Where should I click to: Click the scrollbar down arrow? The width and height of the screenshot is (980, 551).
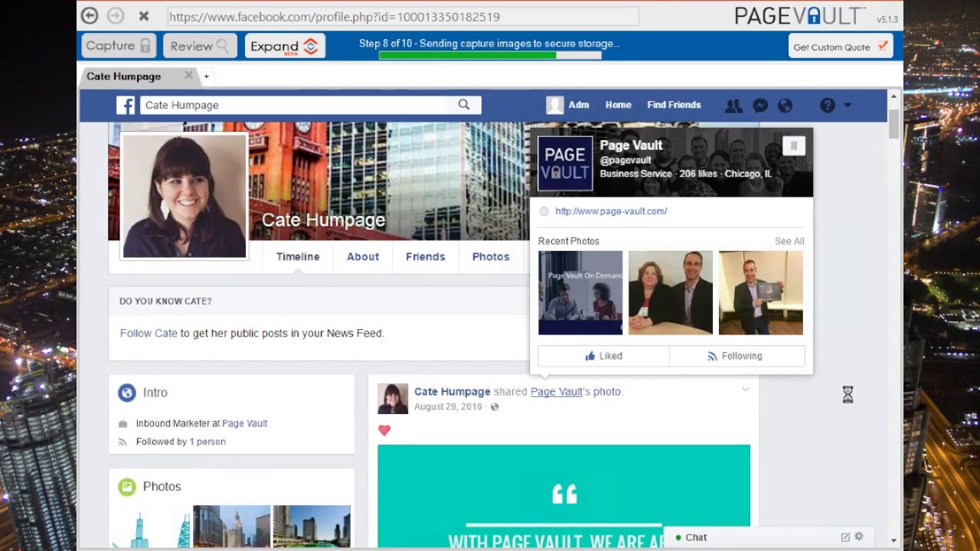point(893,541)
